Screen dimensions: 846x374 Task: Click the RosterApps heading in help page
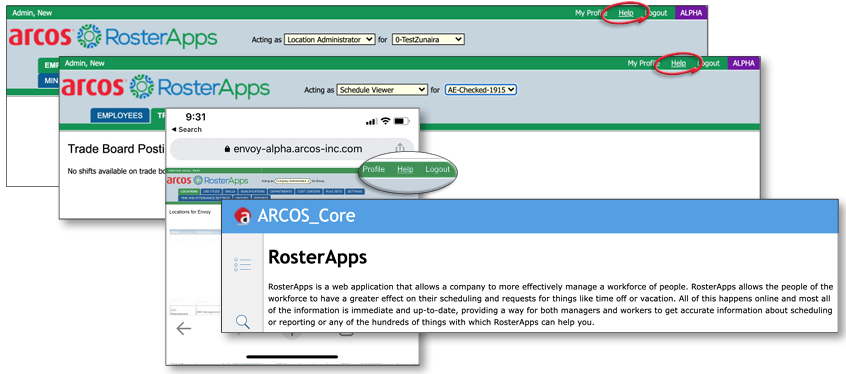click(x=317, y=257)
